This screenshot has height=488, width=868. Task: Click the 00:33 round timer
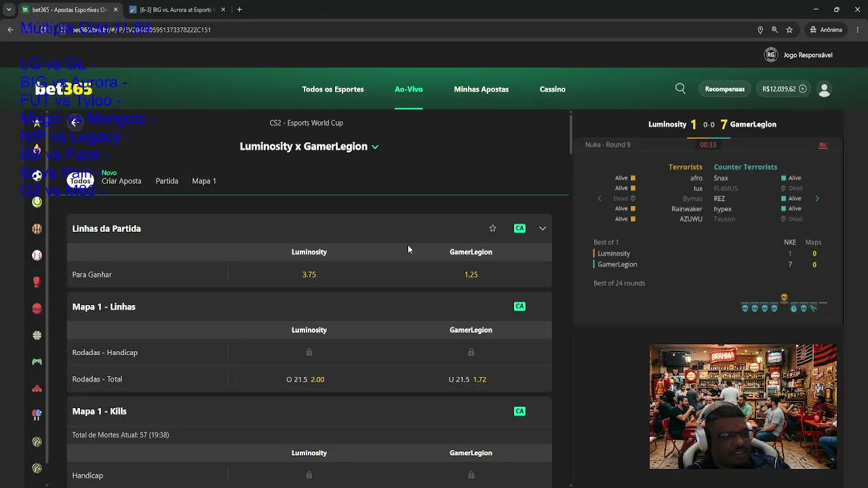tap(708, 145)
